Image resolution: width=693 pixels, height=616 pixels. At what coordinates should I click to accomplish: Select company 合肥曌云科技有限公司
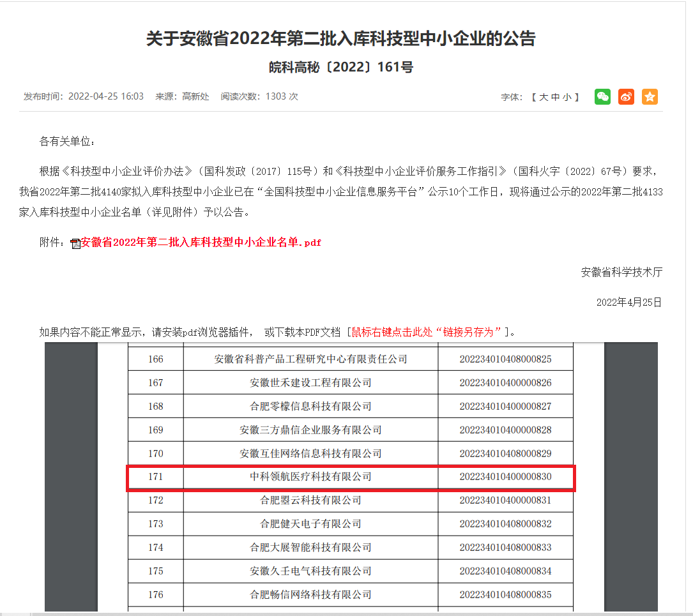point(310,500)
